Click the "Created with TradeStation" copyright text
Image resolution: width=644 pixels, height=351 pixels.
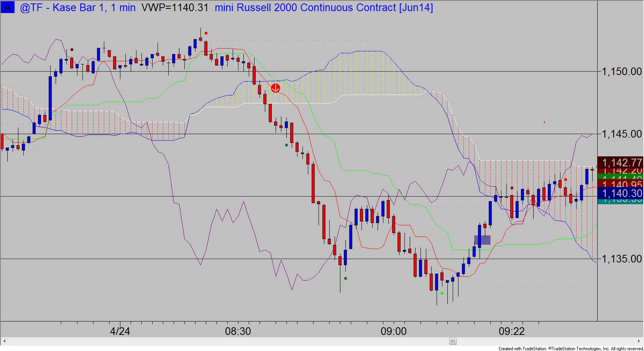pos(571,348)
